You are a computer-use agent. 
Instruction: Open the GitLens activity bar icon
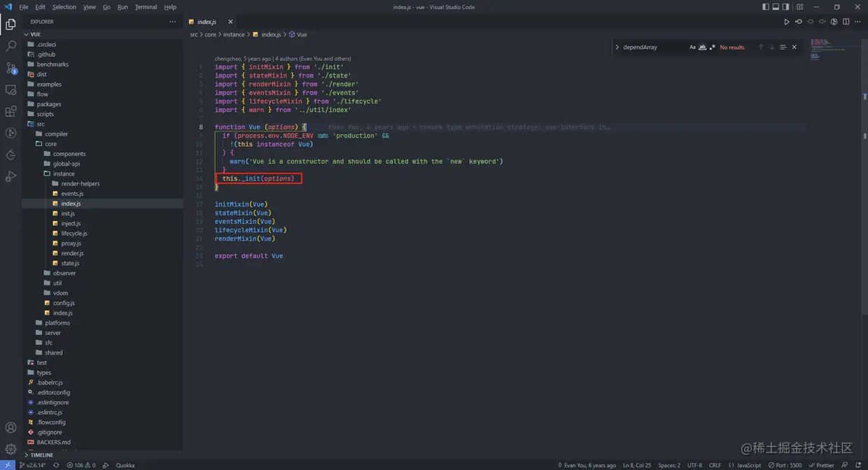10,155
